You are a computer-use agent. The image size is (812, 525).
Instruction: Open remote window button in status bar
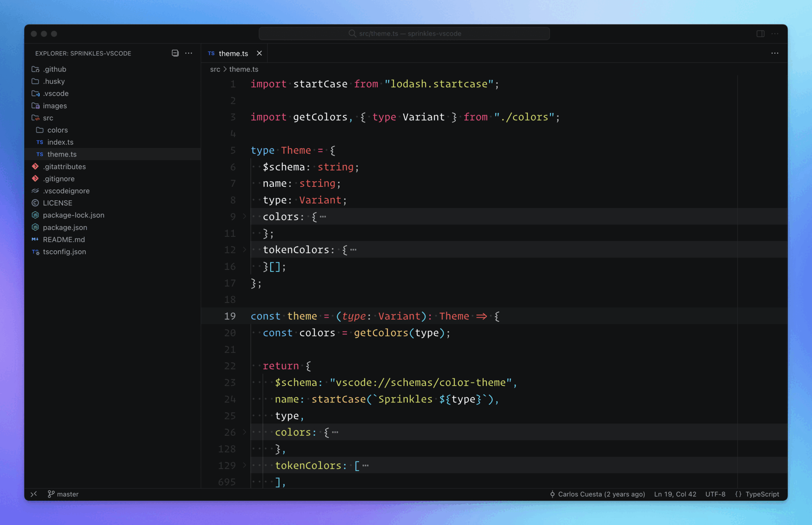pos(34,494)
